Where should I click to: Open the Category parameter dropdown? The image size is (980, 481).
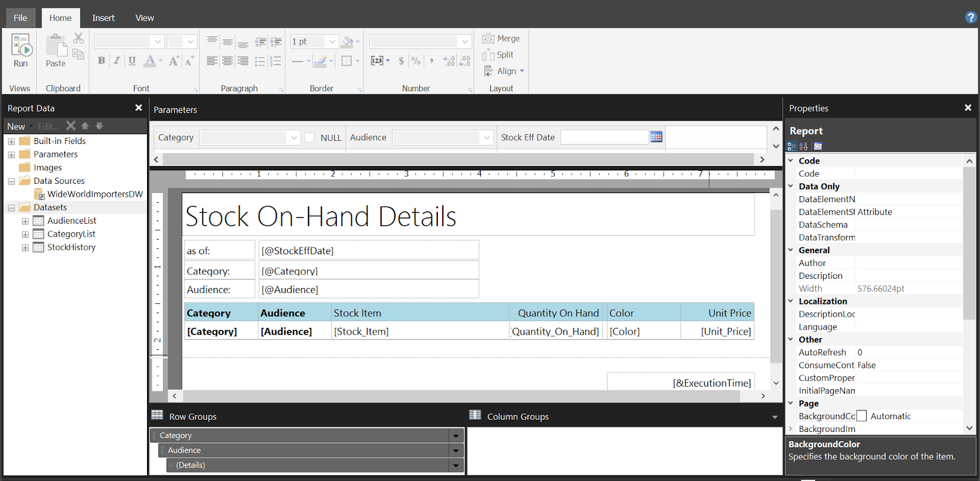pyautogui.click(x=294, y=137)
